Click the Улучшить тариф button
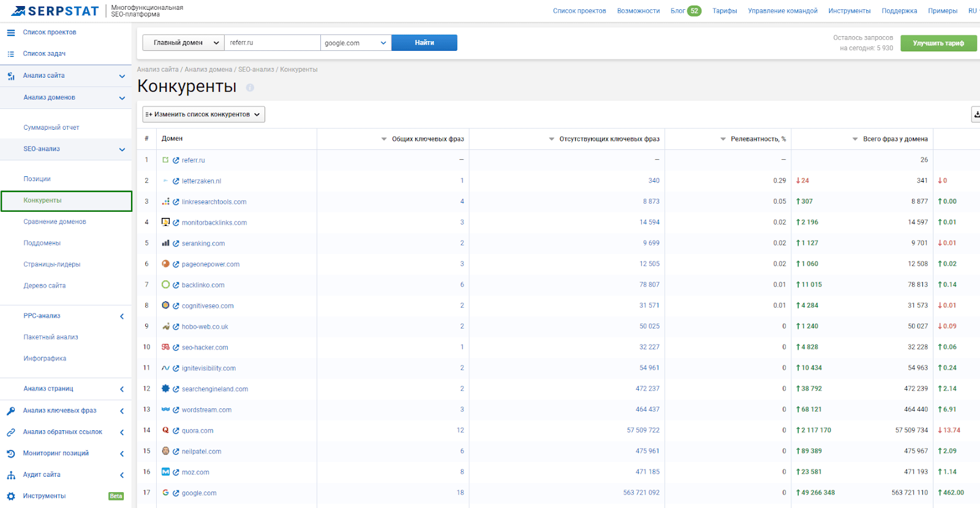 [x=938, y=43]
